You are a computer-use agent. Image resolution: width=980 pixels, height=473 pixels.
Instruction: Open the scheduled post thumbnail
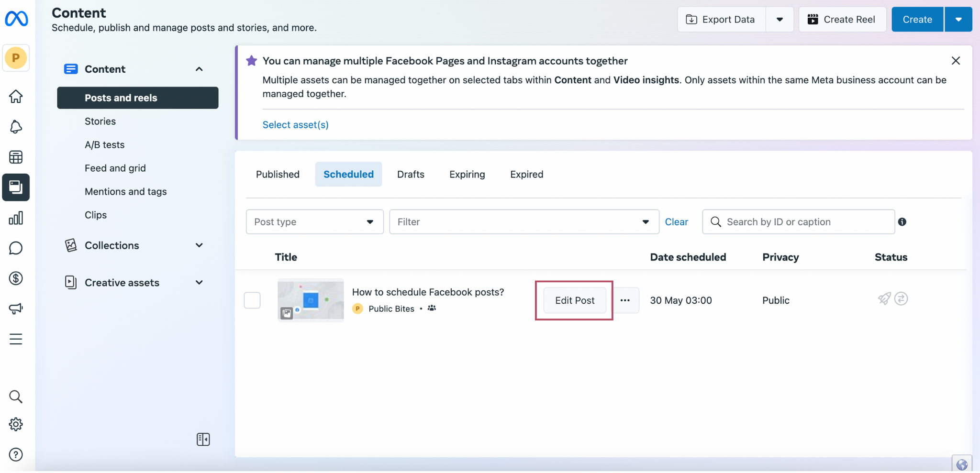tap(311, 300)
